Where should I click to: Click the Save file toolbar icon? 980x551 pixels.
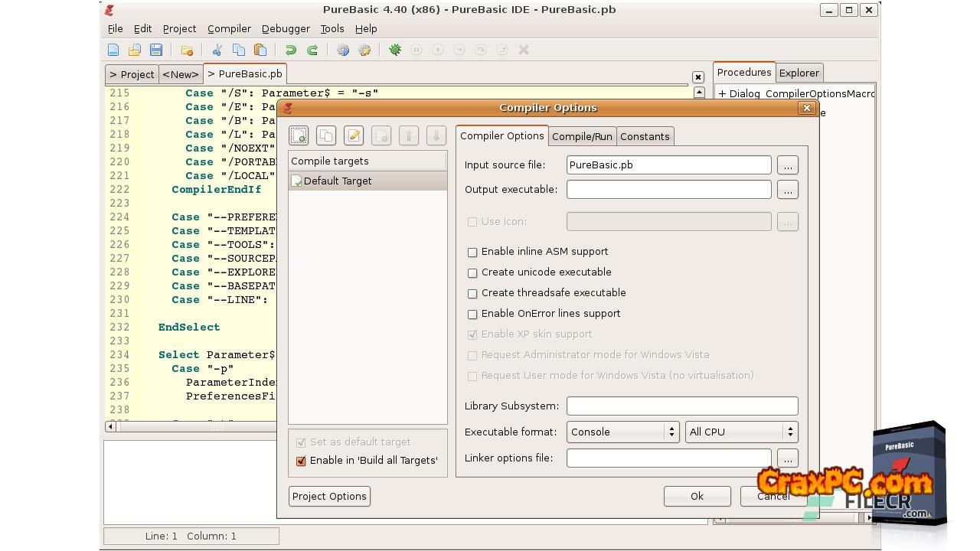156,50
